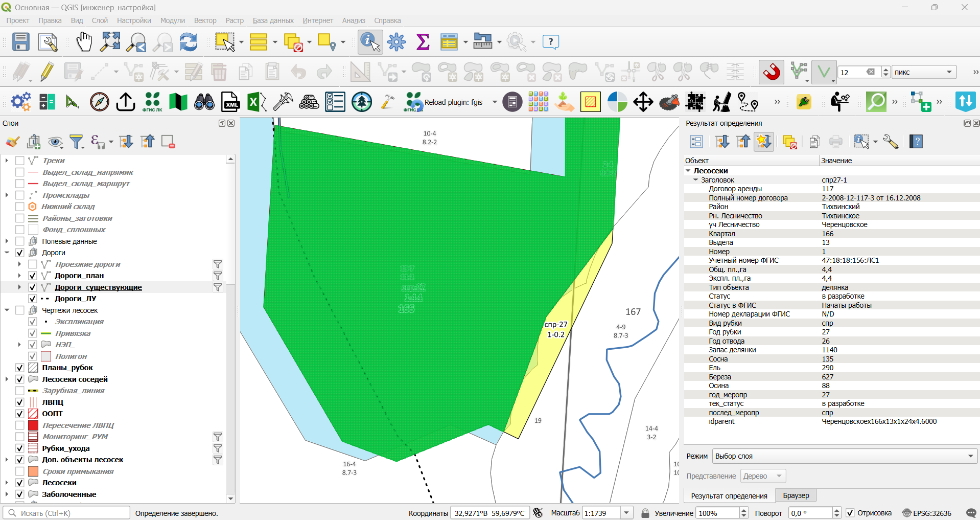Open the Вектор menu
980x520 pixels.
coord(205,20)
